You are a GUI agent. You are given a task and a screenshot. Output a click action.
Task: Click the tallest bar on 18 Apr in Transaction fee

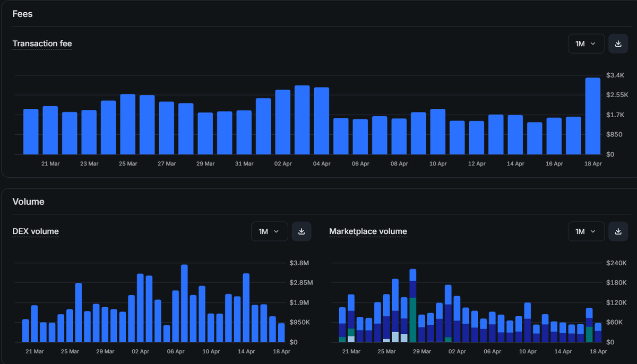(x=593, y=114)
